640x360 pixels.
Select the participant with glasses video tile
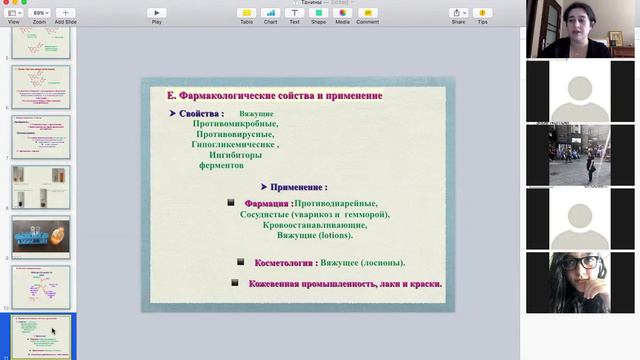580,282
